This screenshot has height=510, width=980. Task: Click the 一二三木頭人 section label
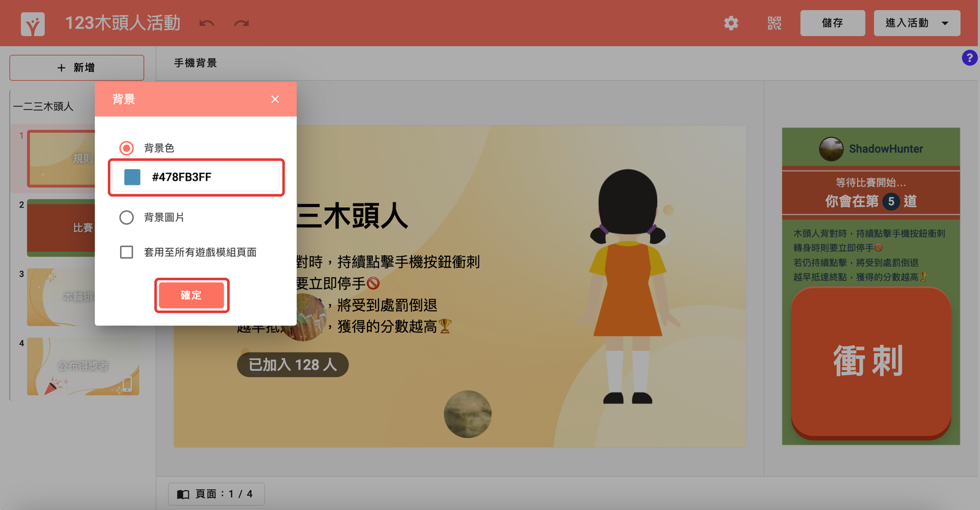point(43,107)
